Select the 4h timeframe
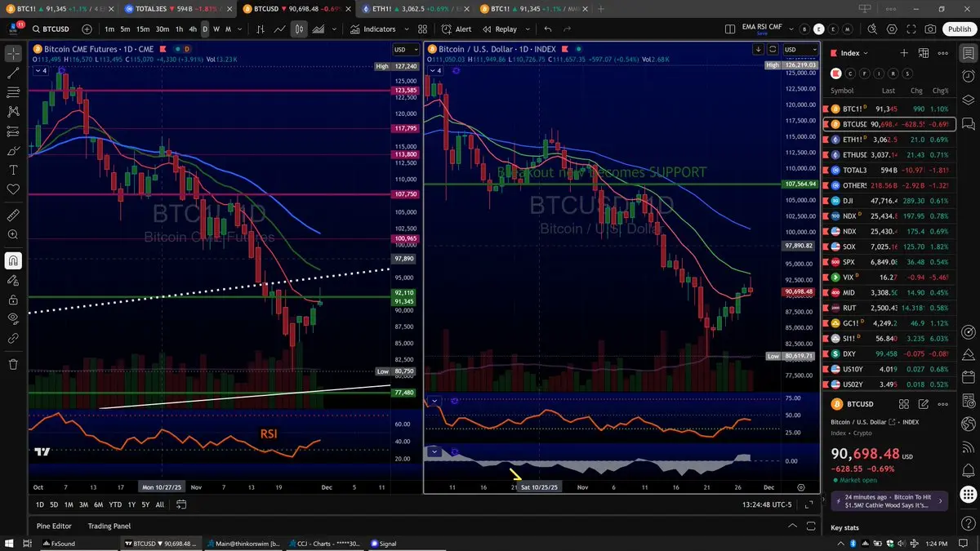This screenshot has width=980, height=551. (x=193, y=29)
